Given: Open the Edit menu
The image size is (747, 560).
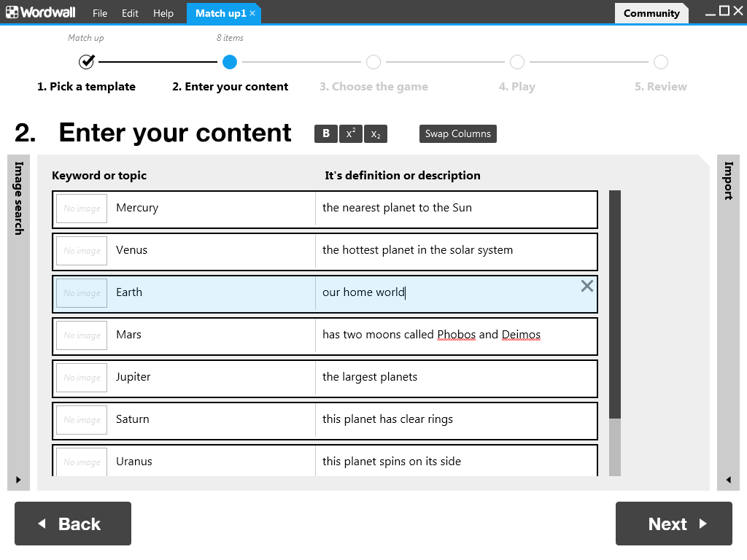Looking at the screenshot, I should tap(130, 13).
